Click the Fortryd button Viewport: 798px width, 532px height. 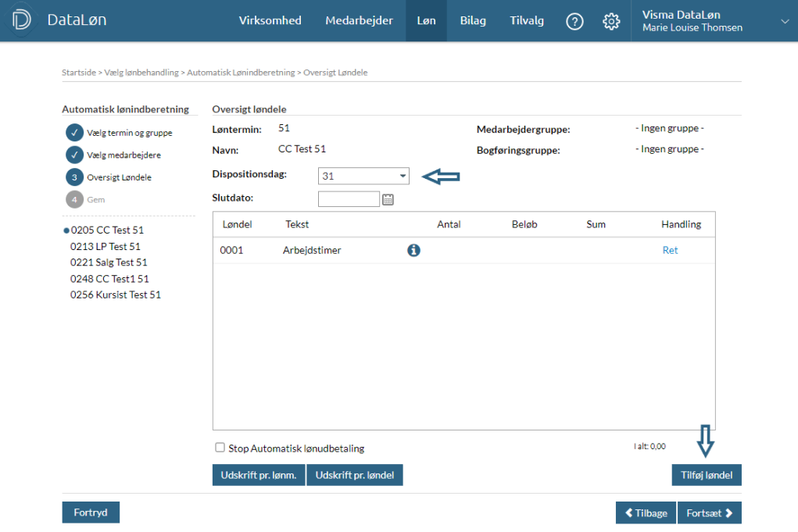pyautogui.click(x=91, y=512)
